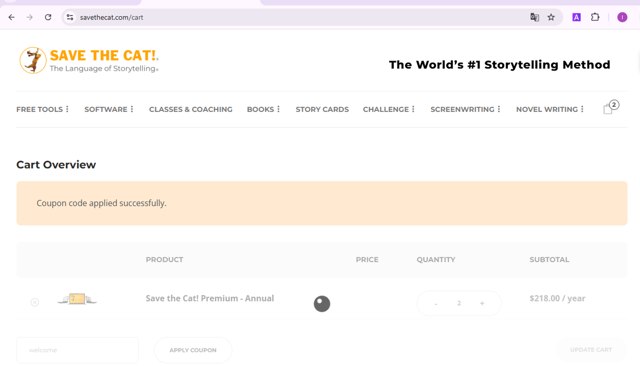Open the browser profile avatar

click(622, 17)
